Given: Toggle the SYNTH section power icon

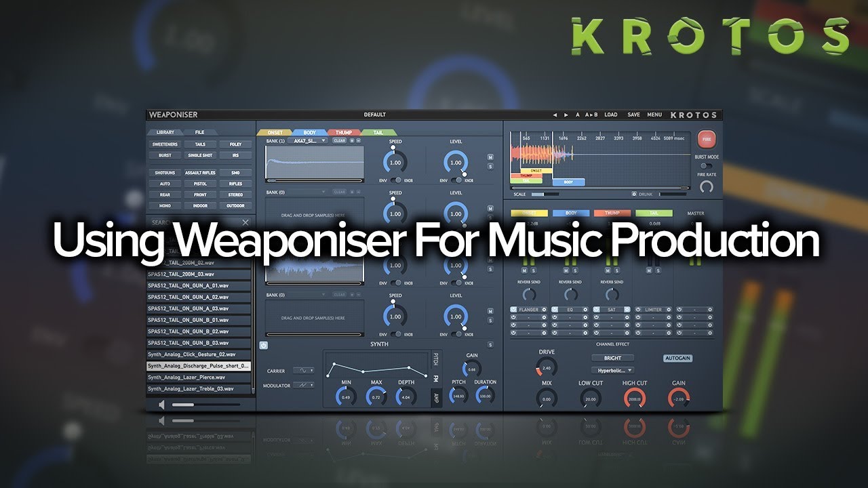Looking at the screenshot, I should pyautogui.click(x=264, y=345).
